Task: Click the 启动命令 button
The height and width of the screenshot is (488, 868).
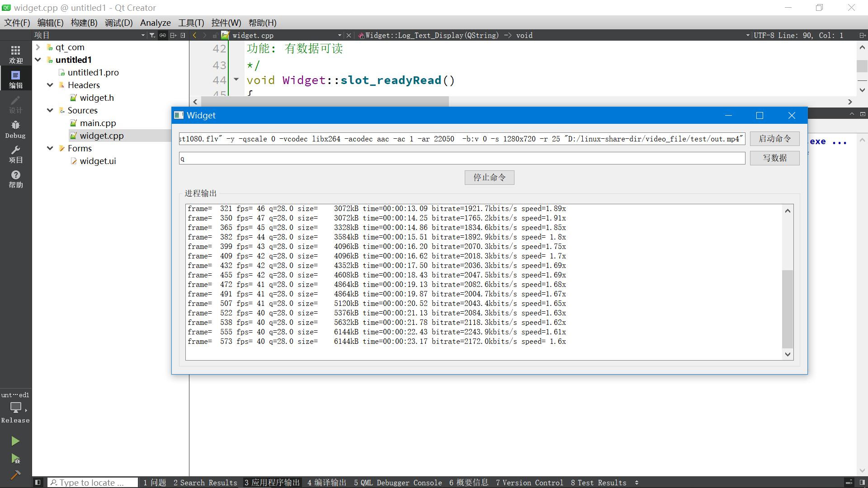Action: pyautogui.click(x=774, y=139)
